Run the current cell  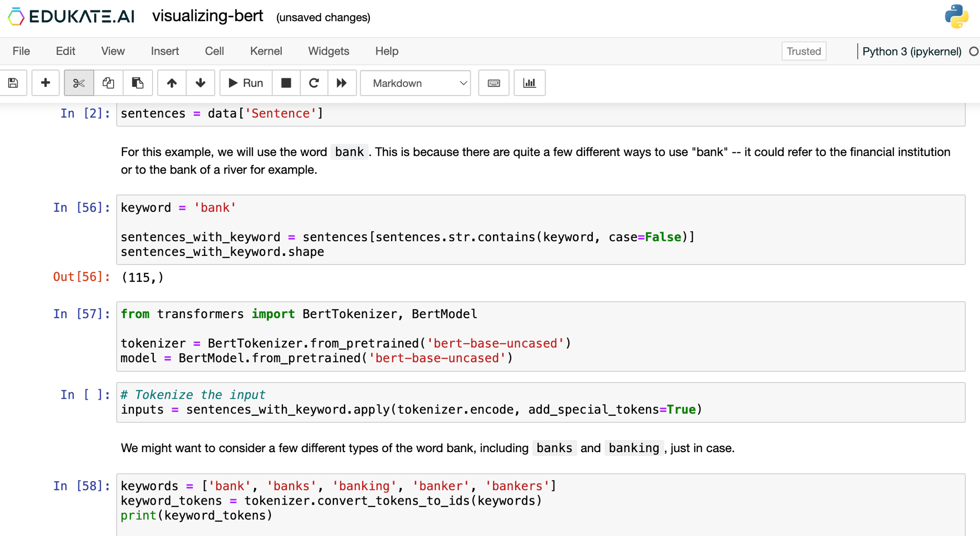246,83
